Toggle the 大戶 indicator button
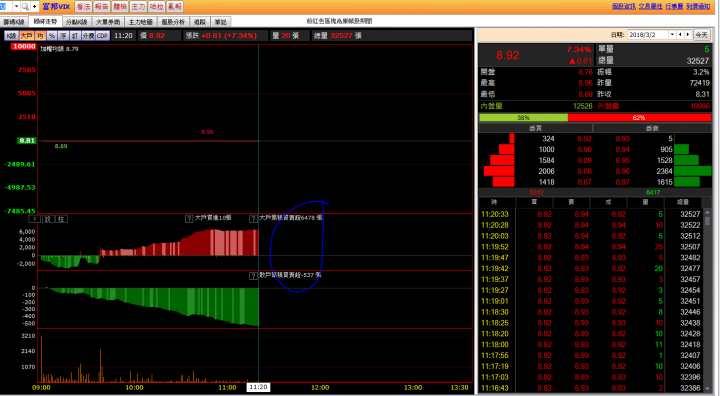The image size is (720, 396). (x=27, y=36)
